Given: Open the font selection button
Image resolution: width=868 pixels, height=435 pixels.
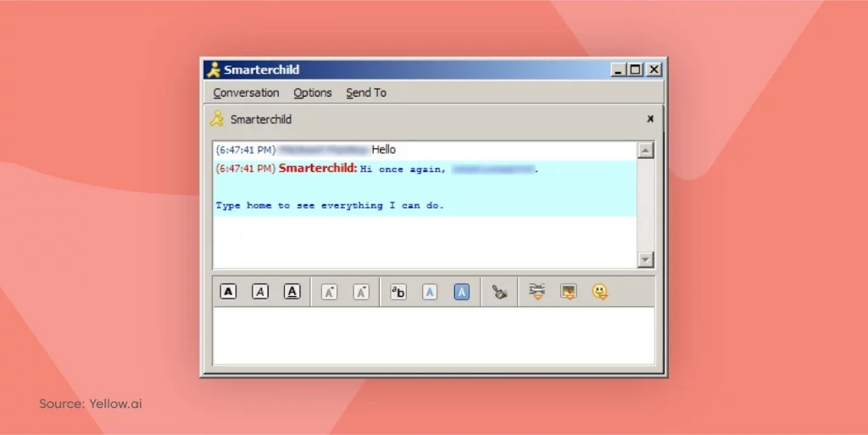Looking at the screenshot, I should [x=398, y=292].
